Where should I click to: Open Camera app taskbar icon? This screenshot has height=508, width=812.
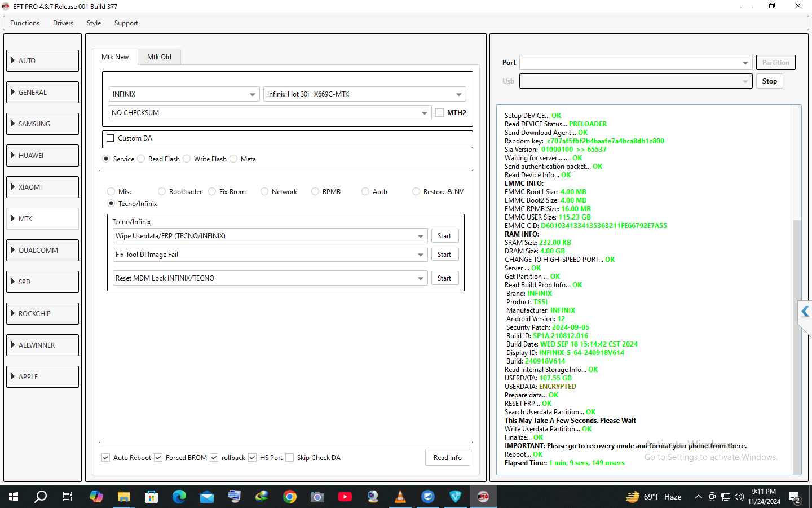coord(317,497)
